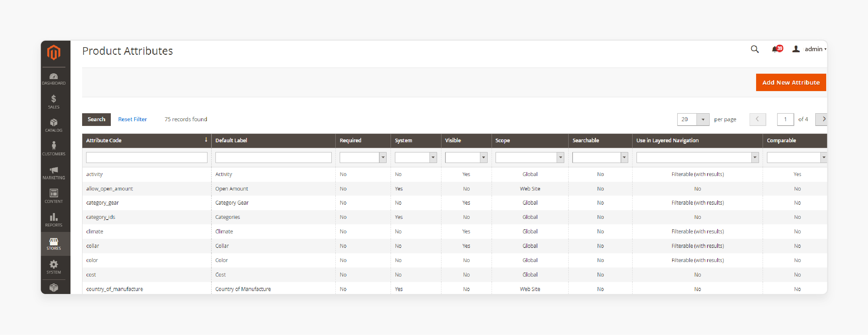Image resolution: width=868 pixels, height=335 pixels.
Task: Click the 75 records found text
Action: click(x=186, y=119)
